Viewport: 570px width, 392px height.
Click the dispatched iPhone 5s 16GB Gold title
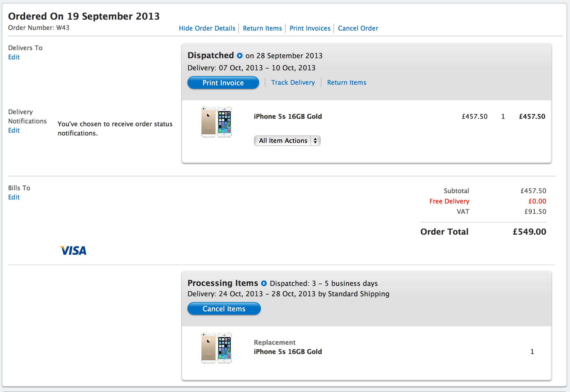pos(288,116)
